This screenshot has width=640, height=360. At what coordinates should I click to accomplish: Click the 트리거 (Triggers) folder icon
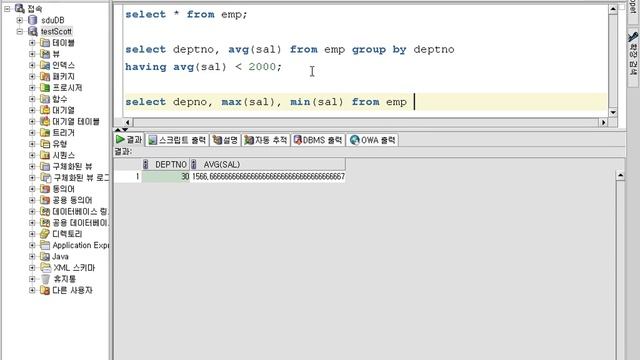pyautogui.click(x=45, y=133)
